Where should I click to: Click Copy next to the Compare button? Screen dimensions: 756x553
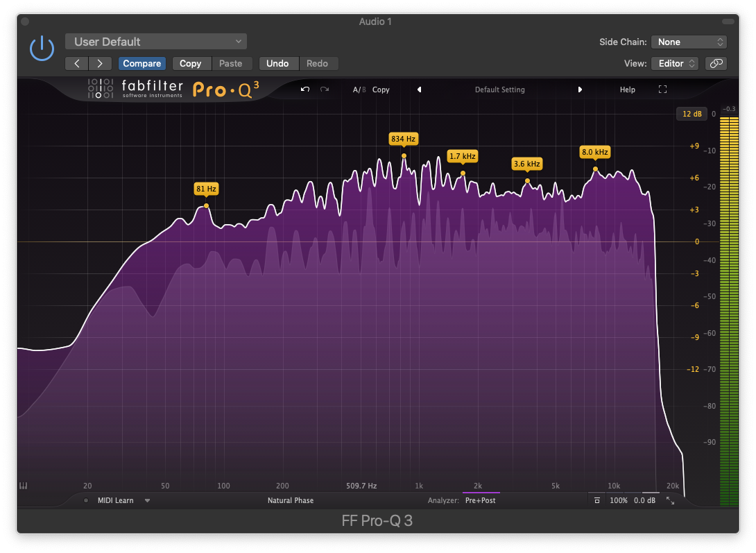click(x=191, y=63)
